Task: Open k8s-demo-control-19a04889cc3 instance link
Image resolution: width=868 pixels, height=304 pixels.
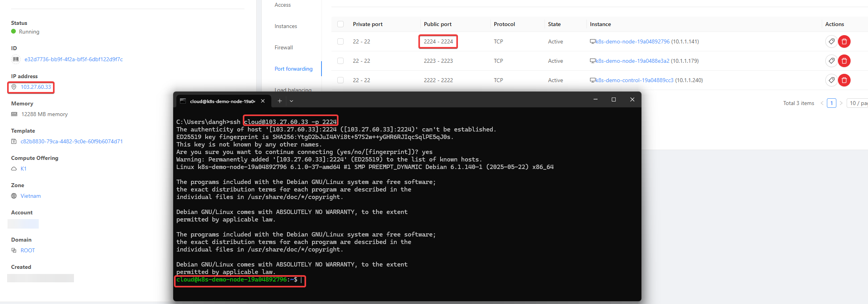Action: pos(634,80)
